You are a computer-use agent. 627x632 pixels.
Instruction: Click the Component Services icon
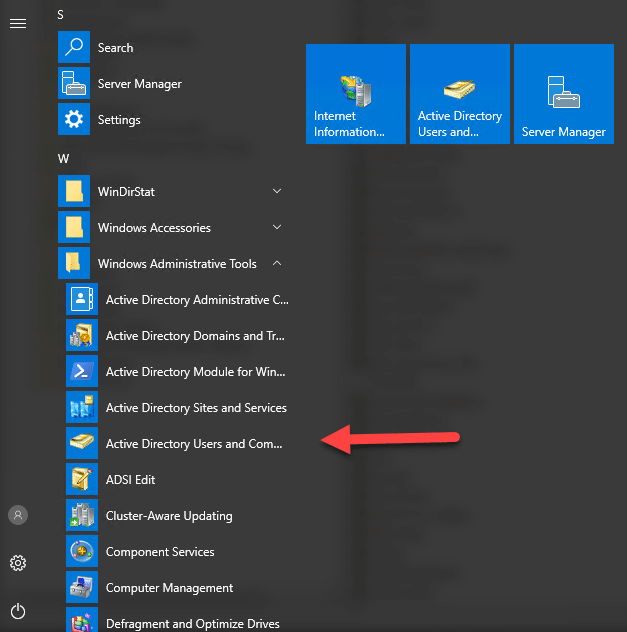(82, 551)
